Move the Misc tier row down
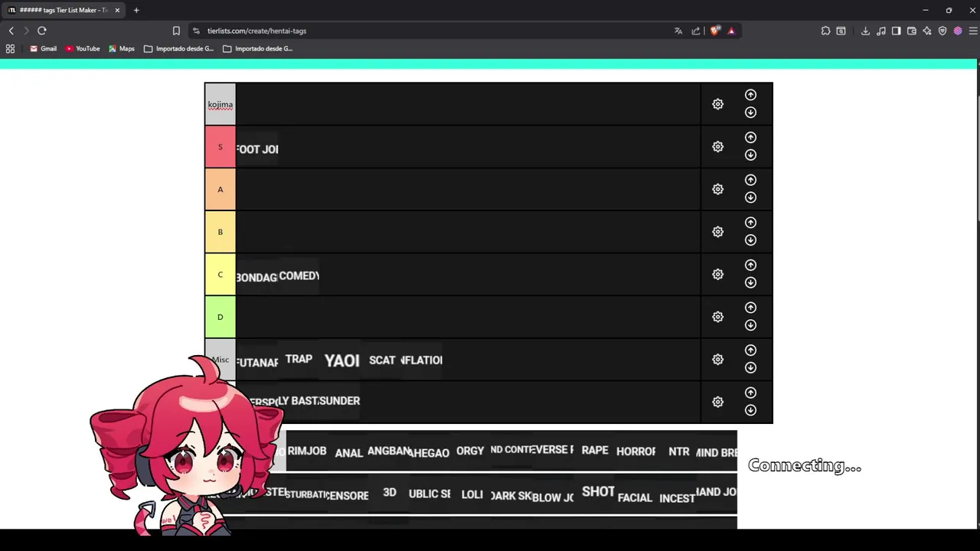 click(x=750, y=367)
